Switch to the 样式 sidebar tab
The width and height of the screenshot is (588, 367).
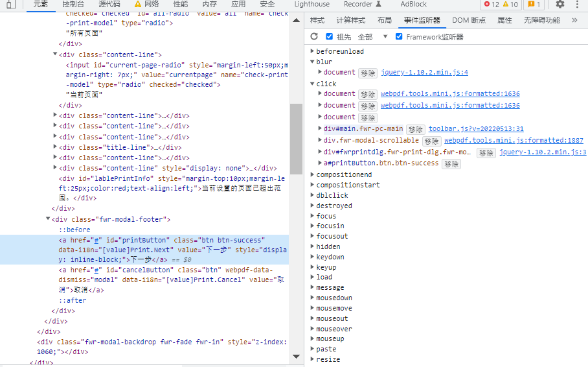point(317,20)
